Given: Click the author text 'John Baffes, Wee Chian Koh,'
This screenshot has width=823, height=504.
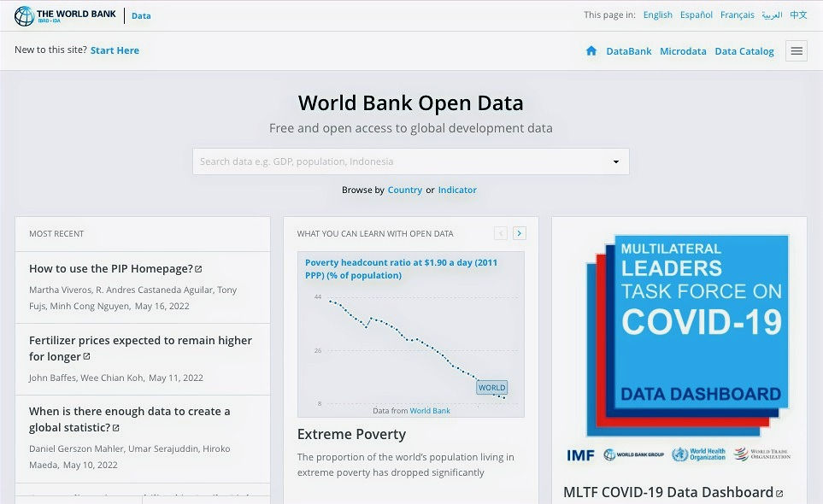Looking at the screenshot, I should click(x=86, y=378).
